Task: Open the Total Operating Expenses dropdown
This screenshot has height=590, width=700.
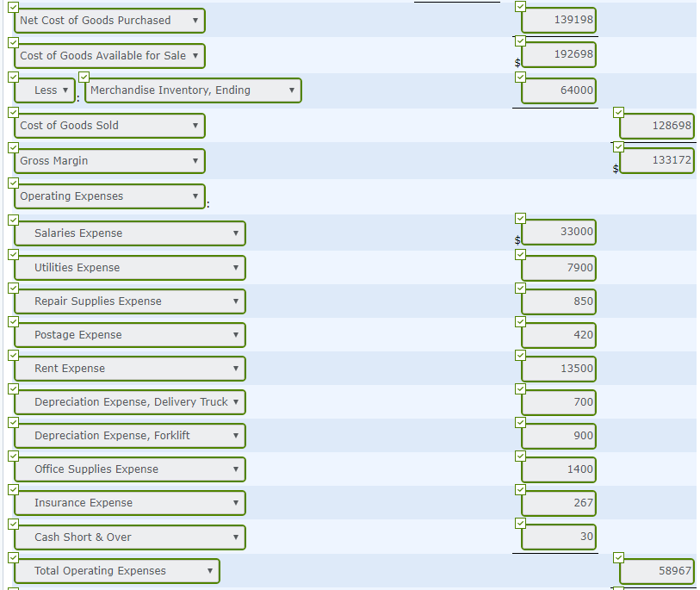Action: [116, 570]
